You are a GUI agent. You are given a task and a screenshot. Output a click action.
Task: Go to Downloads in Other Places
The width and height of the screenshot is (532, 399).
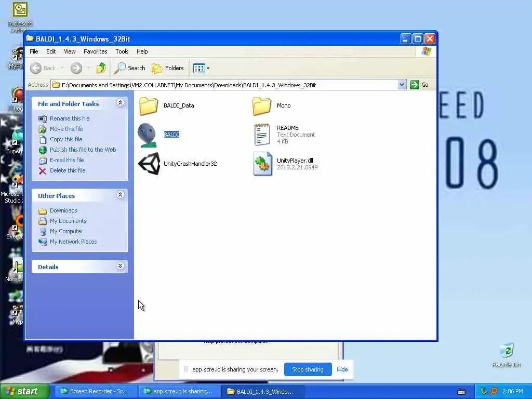point(63,211)
